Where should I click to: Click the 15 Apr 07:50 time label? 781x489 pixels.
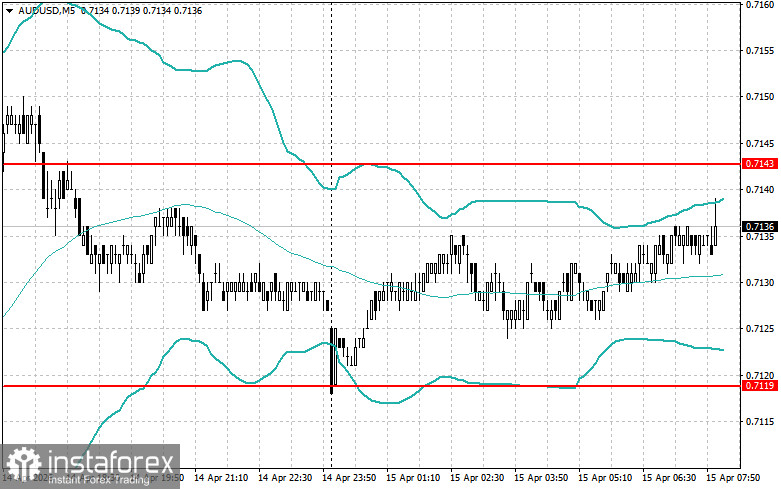click(733, 478)
